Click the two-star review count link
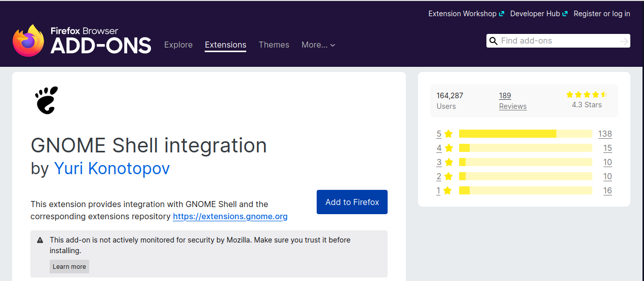 608,176
